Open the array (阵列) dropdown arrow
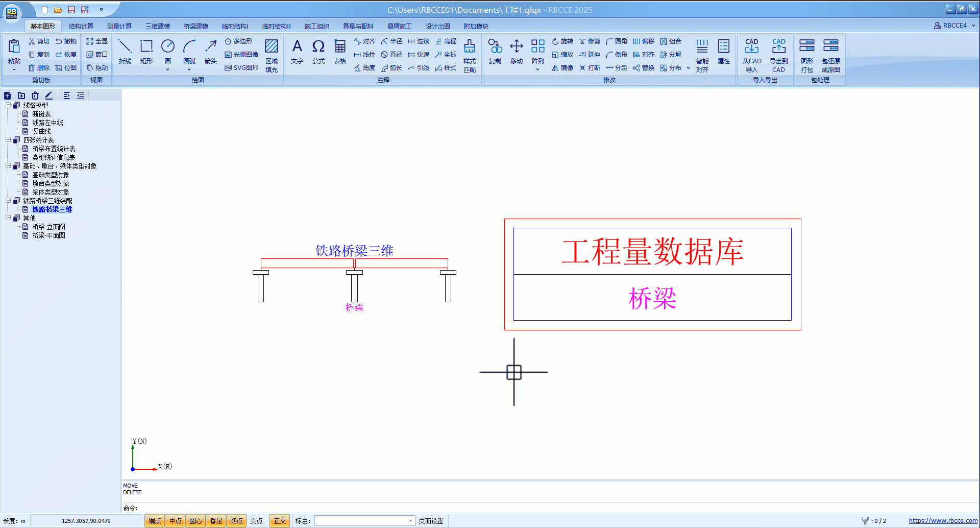The image size is (980, 528). pyautogui.click(x=537, y=69)
